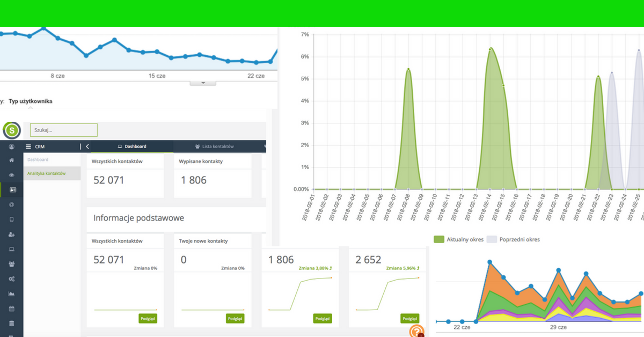Click the Zmiana 5,96% value
The image size is (644, 337).
coord(403,268)
